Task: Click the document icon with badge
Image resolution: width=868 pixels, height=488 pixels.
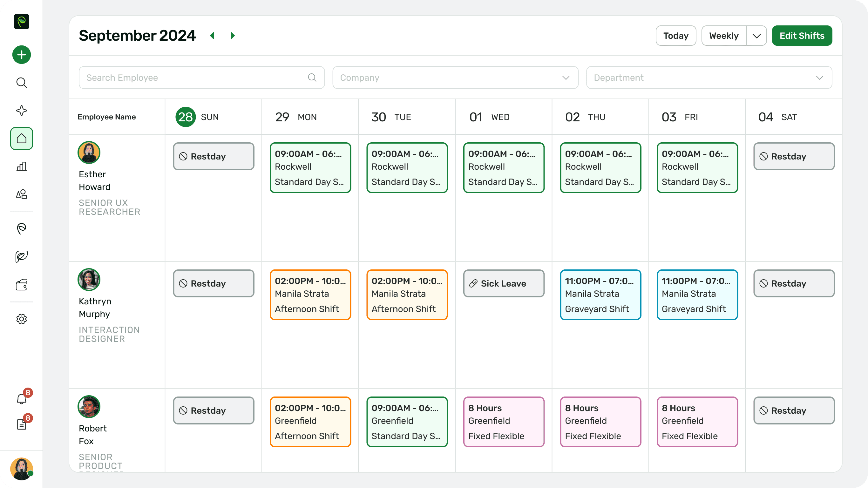Action: coord(22,424)
